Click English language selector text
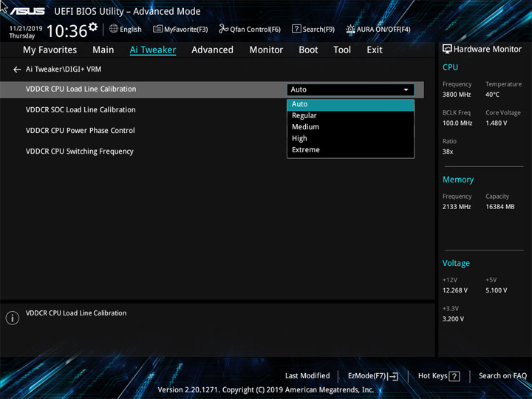The width and height of the screenshot is (532, 399). click(x=131, y=30)
